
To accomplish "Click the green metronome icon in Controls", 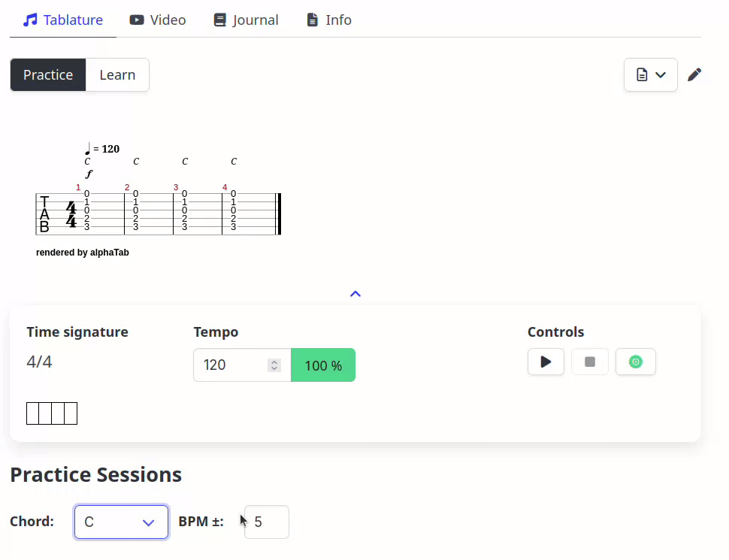I will [x=635, y=362].
